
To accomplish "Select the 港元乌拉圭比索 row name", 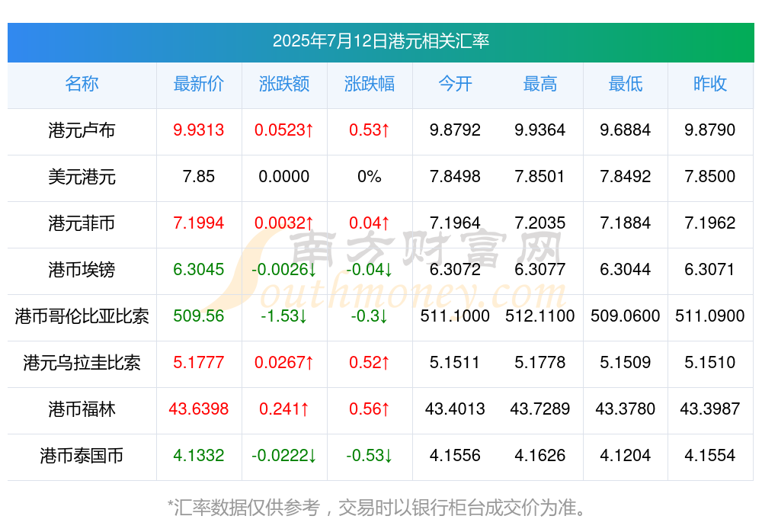I will click(x=82, y=363).
